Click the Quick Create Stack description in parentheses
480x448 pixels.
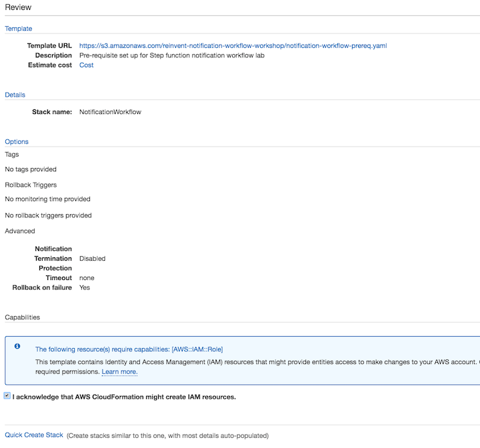[168, 435]
